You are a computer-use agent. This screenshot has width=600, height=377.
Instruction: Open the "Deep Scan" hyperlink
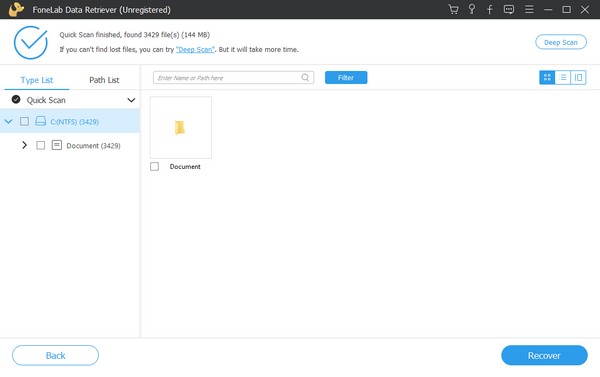pos(195,49)
